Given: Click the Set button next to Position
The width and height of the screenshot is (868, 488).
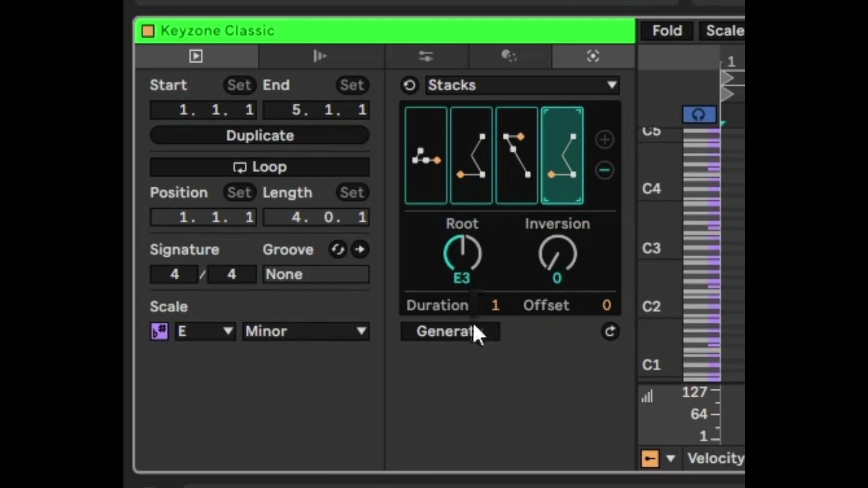Looking at the screenshot, I should tap(239, 192).
